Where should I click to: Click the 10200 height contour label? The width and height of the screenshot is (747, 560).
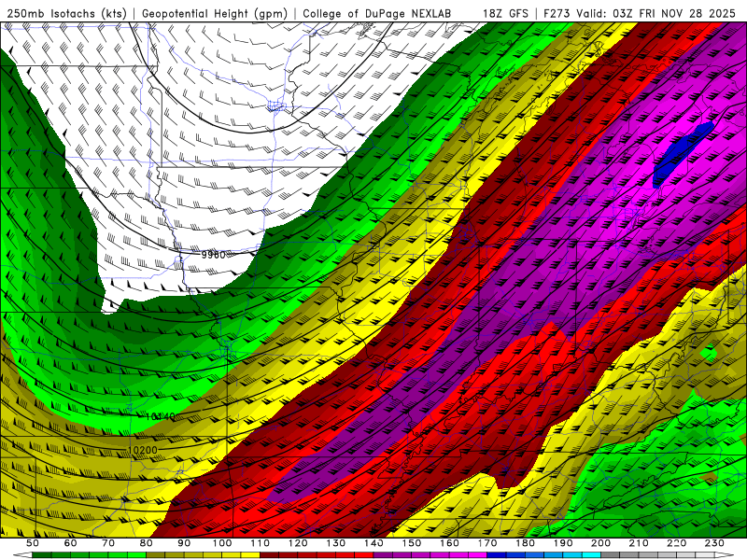tap(143, 450)
